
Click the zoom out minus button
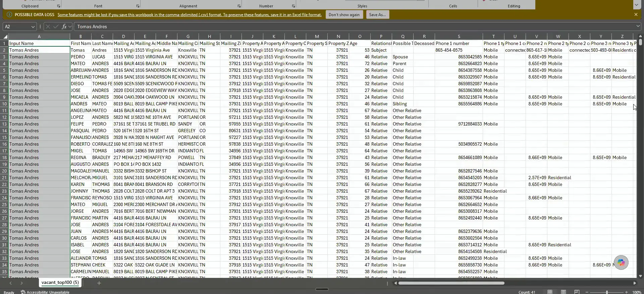[587, 292]
